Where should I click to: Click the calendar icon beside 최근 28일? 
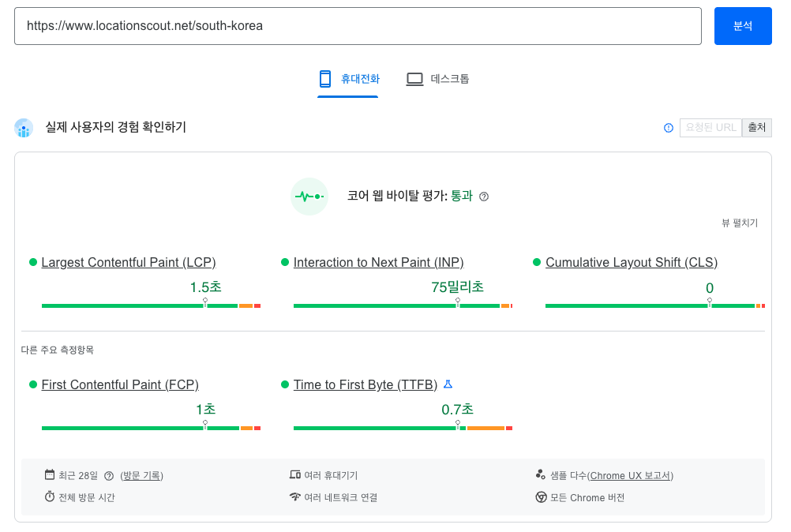tap(50, 474)
